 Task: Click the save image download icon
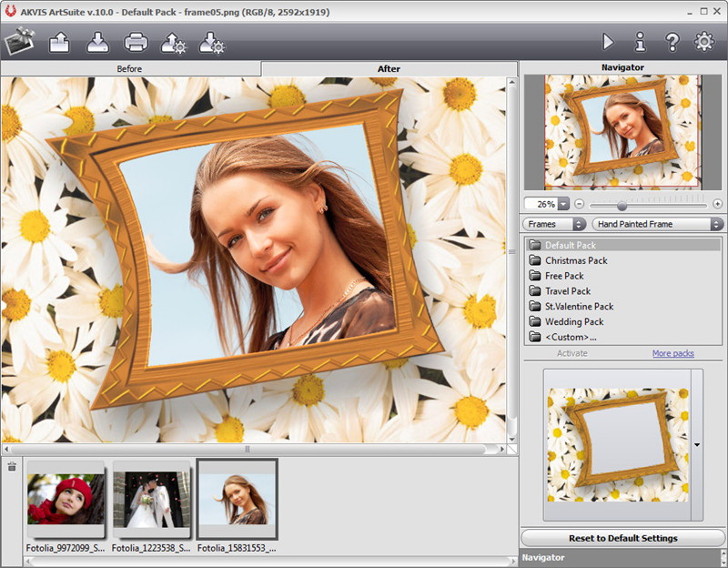tap(97, 42)
